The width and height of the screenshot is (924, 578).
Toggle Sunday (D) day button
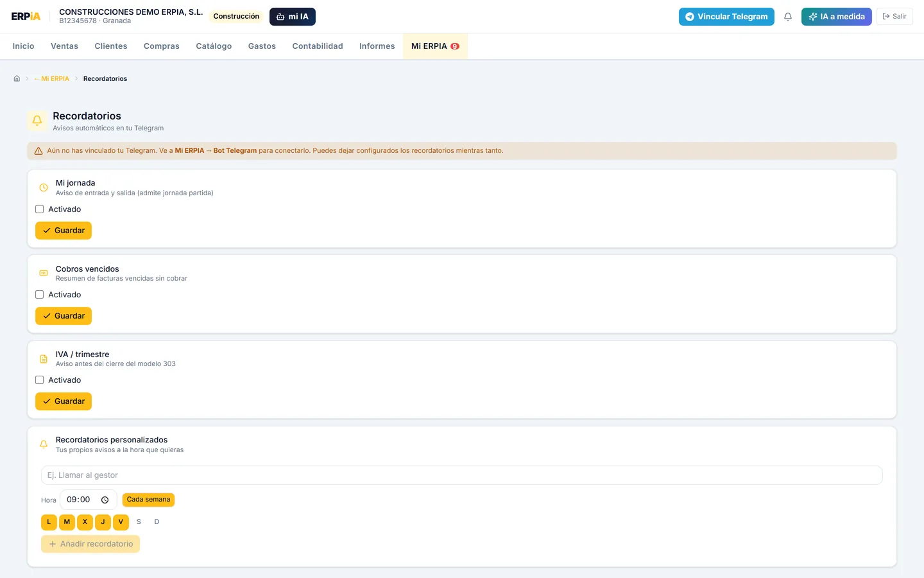click(157, 522)
